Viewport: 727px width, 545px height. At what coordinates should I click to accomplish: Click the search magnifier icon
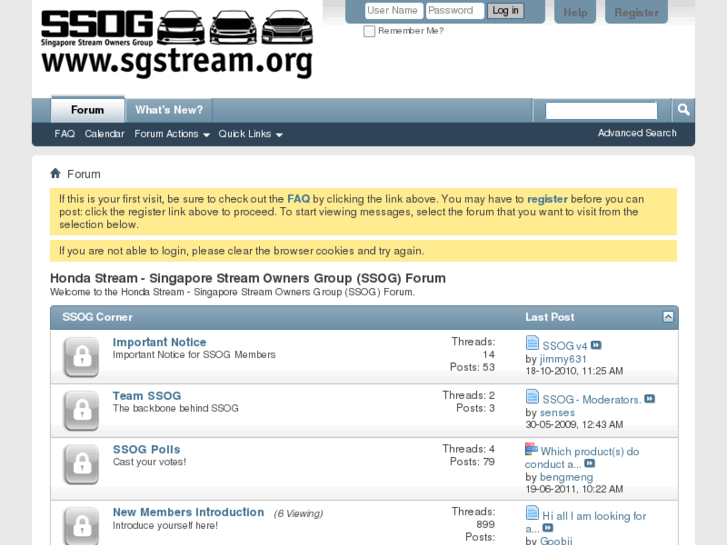point(683,110)
